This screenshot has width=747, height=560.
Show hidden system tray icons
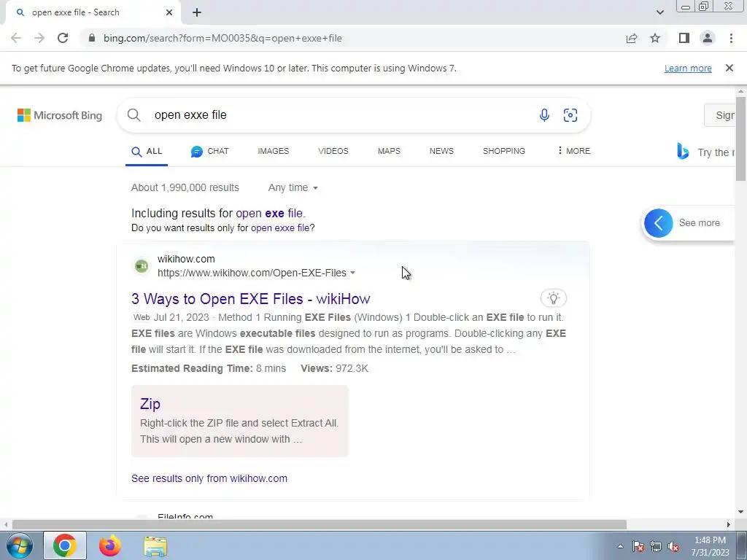click(620, 546)
